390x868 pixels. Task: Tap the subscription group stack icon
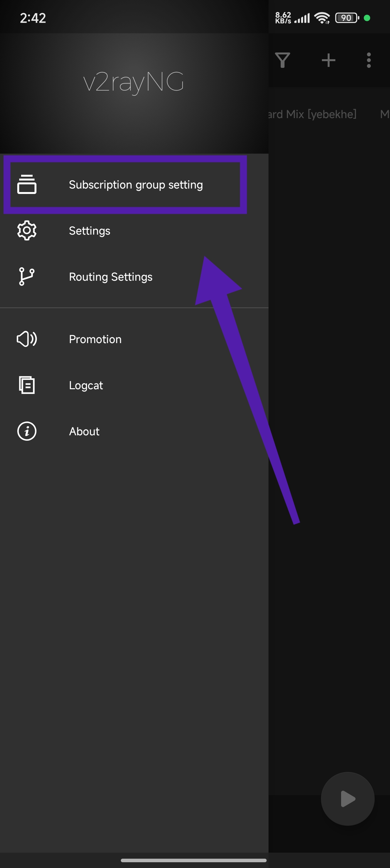(x=27, y=184)
